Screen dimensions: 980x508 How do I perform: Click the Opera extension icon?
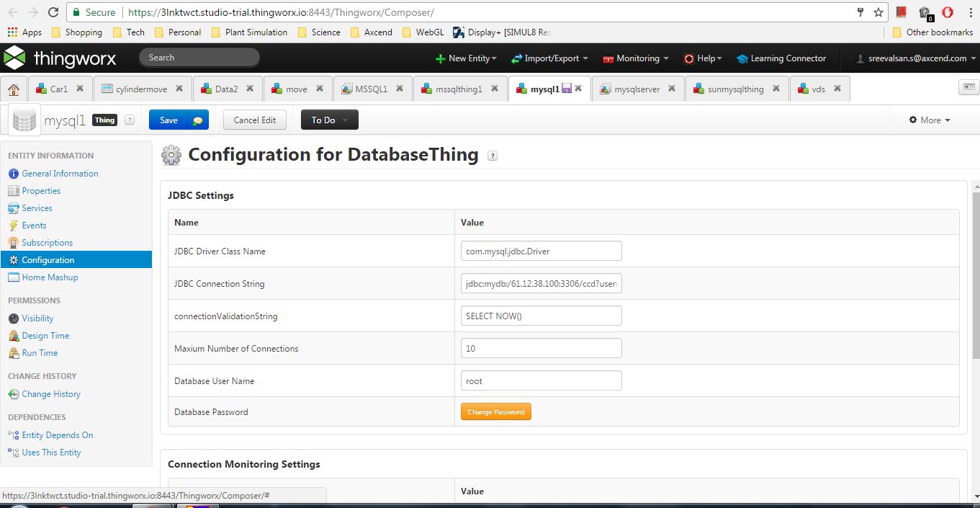948,12
